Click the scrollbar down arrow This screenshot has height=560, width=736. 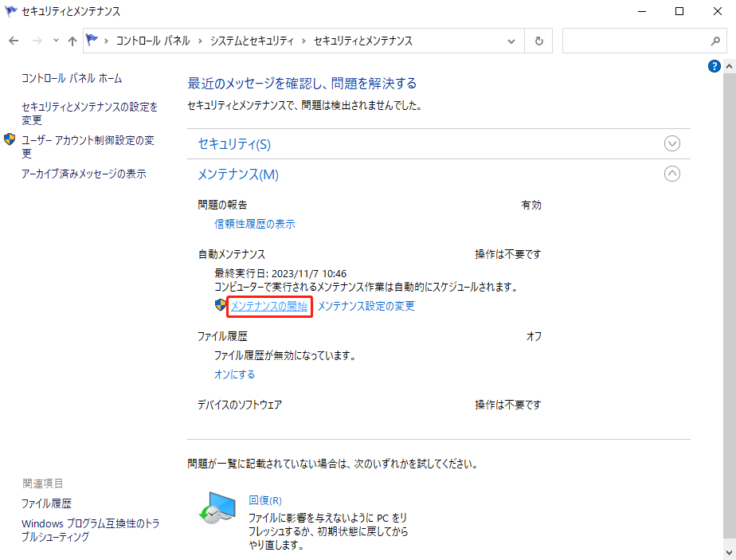tap(730, 553)
